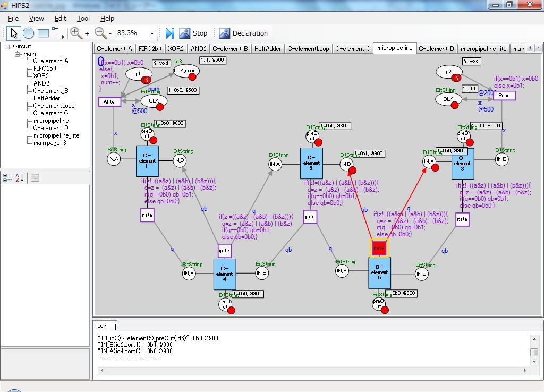Select XOR2 in the tree
Viewport: 544px width, 392px height.
(x=41, y=75)
